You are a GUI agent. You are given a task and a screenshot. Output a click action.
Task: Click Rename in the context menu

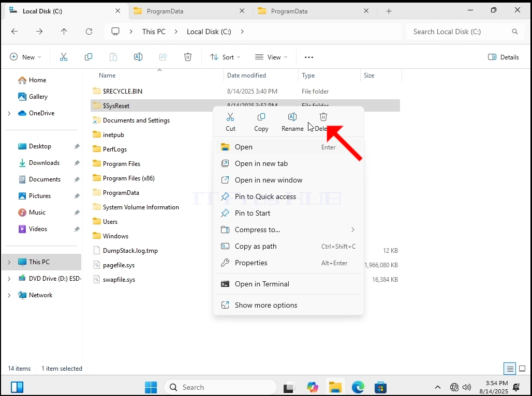coord(292,123)
